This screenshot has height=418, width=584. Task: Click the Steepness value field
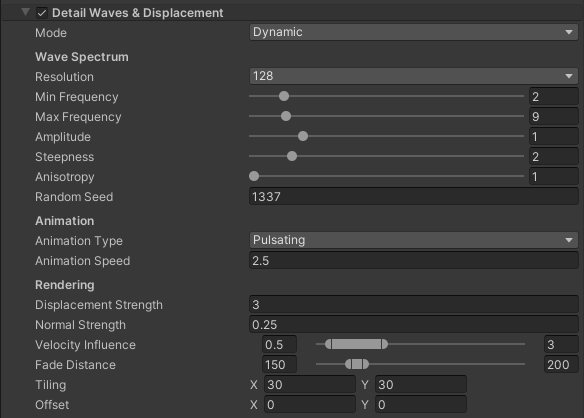point(553,156)
